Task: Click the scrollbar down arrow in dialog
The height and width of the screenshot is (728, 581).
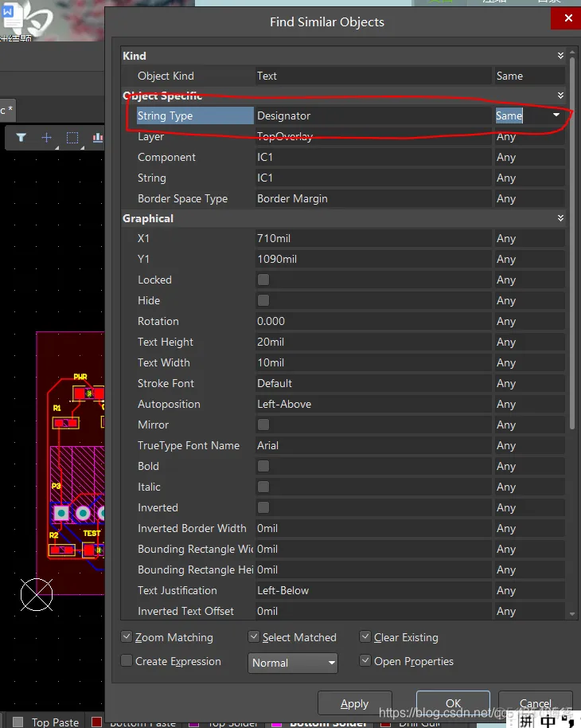Action: 572,613
